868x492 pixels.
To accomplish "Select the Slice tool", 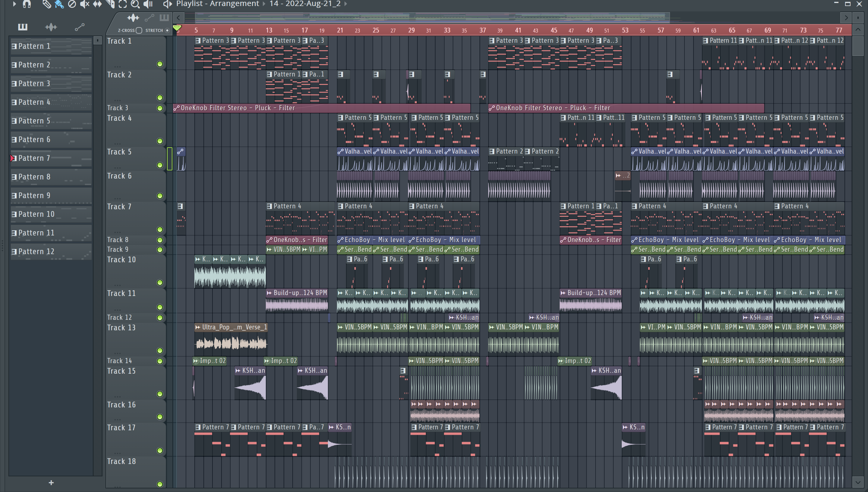I will point(110,4).
